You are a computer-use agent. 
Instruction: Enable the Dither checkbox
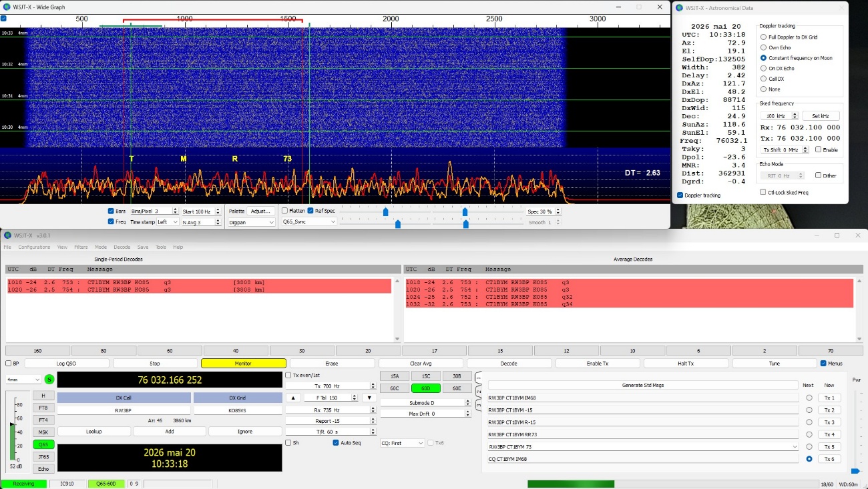point(819,175)
